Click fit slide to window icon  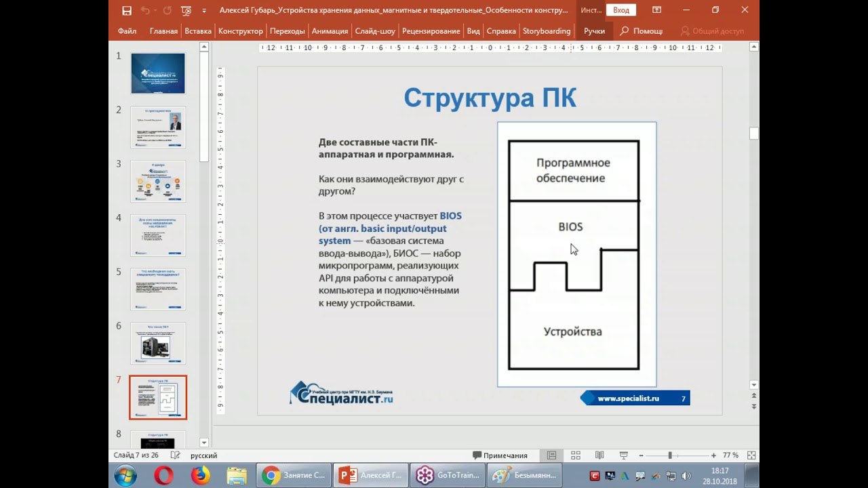(x=750, y=455)
